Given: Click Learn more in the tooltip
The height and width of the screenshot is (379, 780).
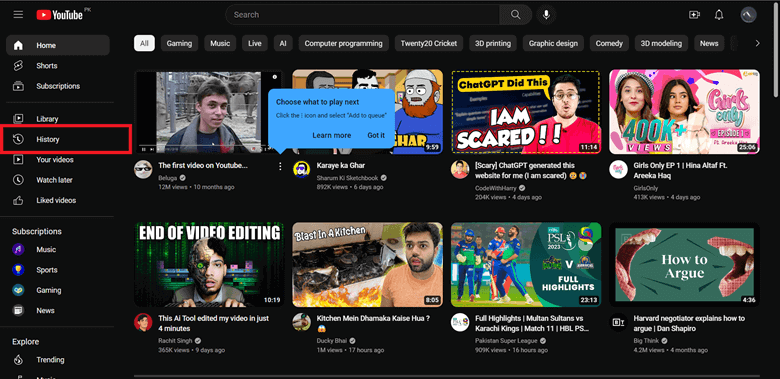Looking at the screenshot, I should (332, 135).
